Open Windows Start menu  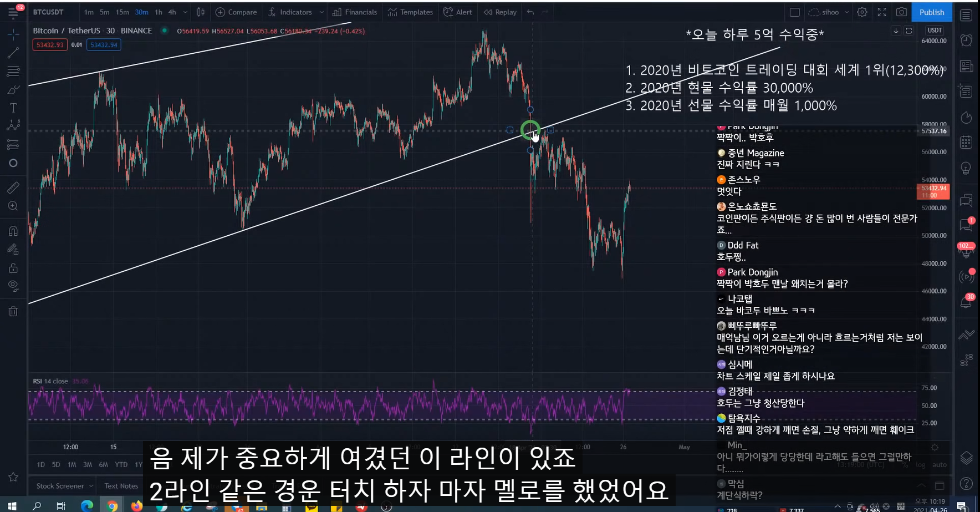12,506
